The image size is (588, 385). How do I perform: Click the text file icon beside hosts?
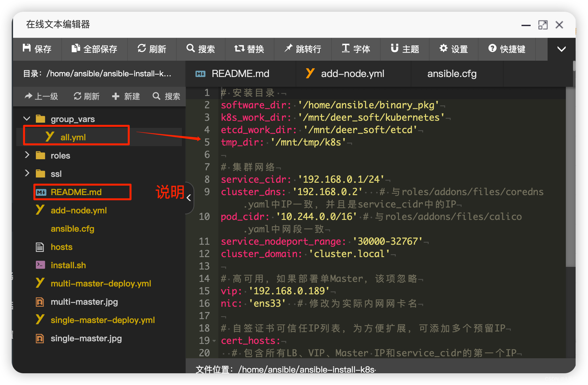click(40, 247)
